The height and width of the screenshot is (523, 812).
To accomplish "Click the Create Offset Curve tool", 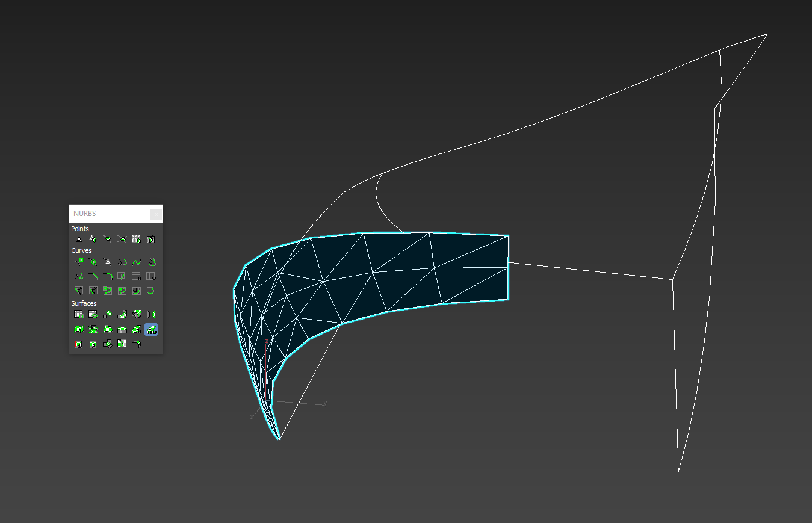I will coord(151,261).
